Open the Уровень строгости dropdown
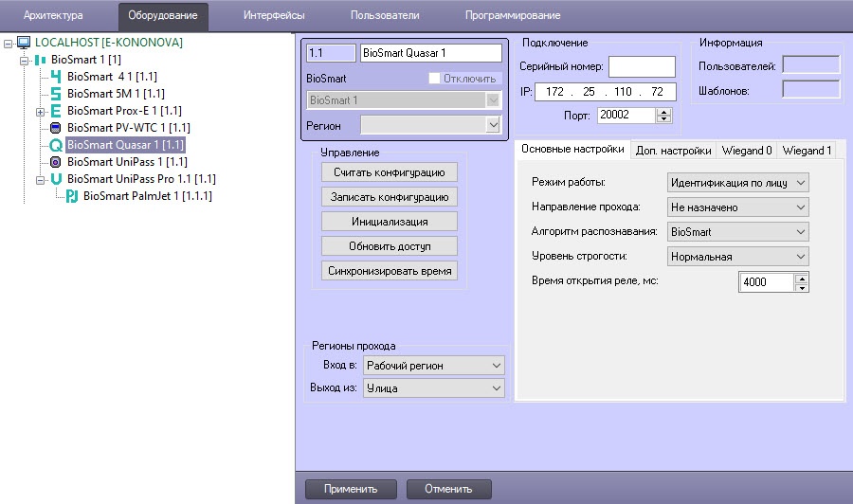Image resolution: width=853 pixels, height=504 pixels. (x=737, y=256)
